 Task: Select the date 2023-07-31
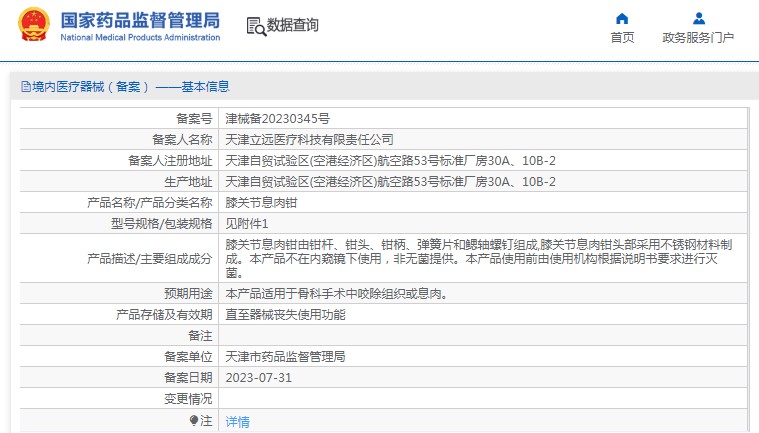[258, 378]
